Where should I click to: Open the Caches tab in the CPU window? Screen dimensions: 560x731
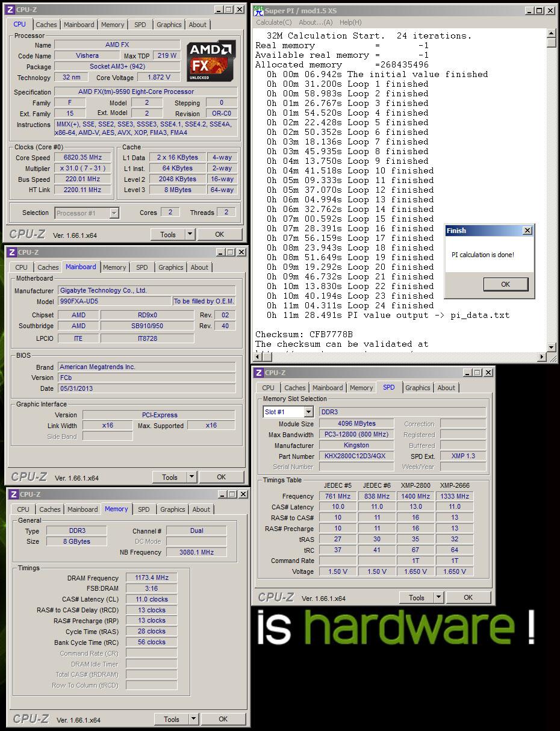coord(46,25)
